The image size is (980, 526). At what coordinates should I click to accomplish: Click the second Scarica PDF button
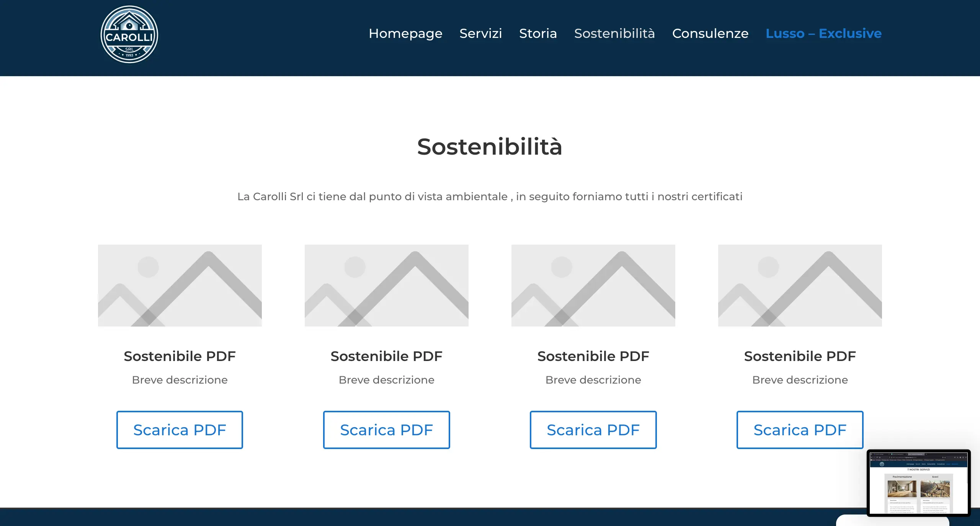coord(386,430)
